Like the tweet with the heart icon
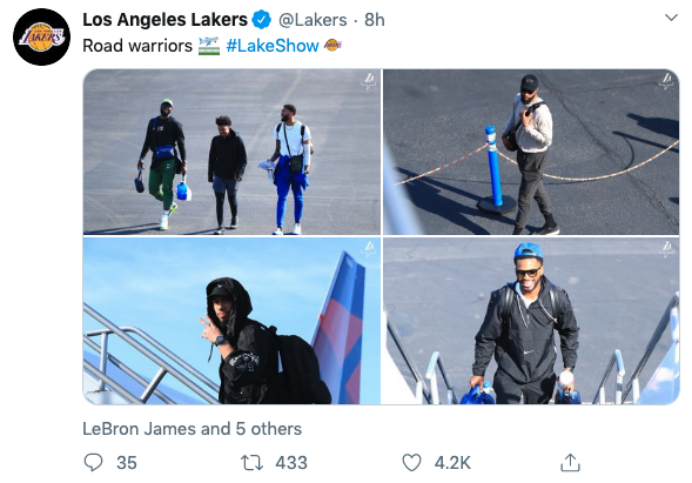The image size is (692, 483). (411, 462)
